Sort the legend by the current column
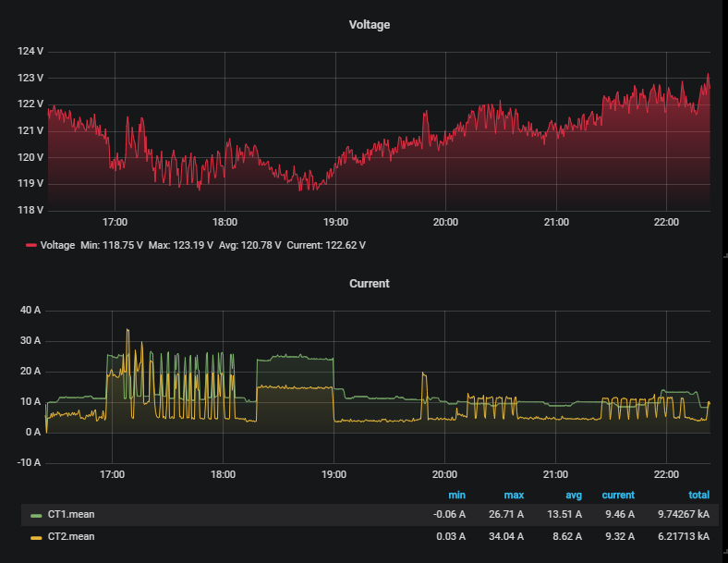 point(618,496)
